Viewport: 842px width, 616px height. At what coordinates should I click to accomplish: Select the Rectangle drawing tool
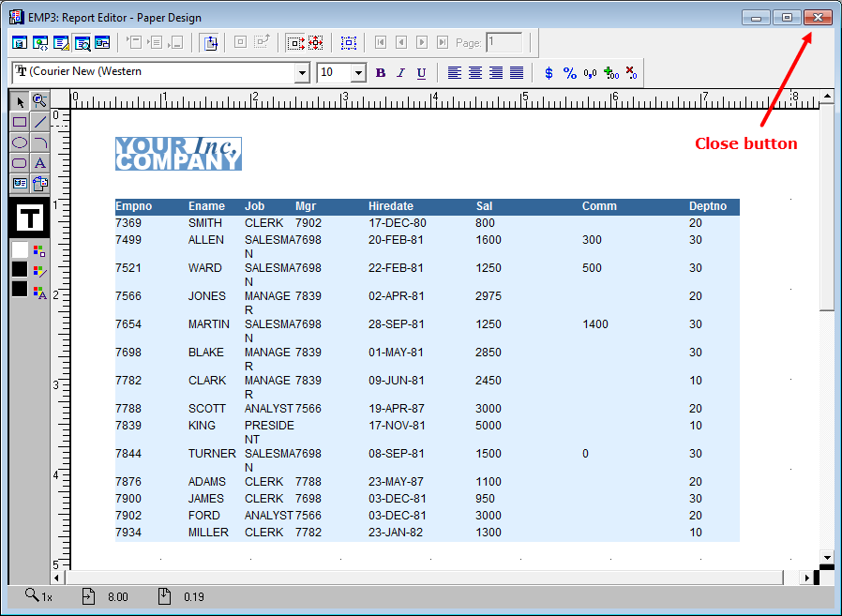(x=20, y=122)
